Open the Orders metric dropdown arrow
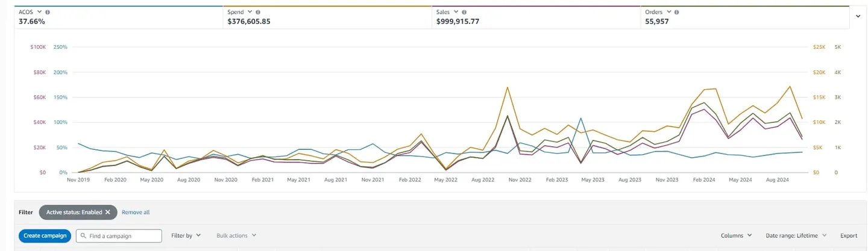The image size is (868, 251). [x=669, y=12]
